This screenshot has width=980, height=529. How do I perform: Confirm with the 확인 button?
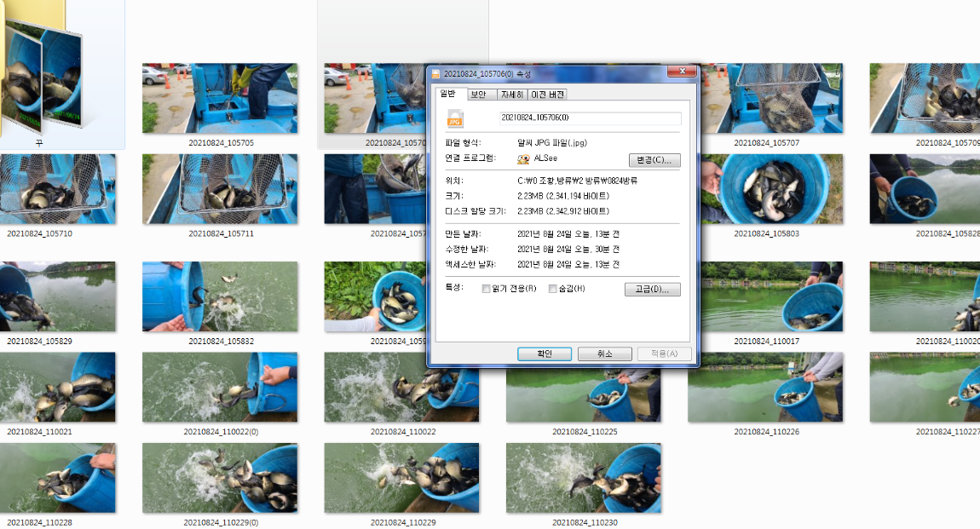(x=544, y=354)
